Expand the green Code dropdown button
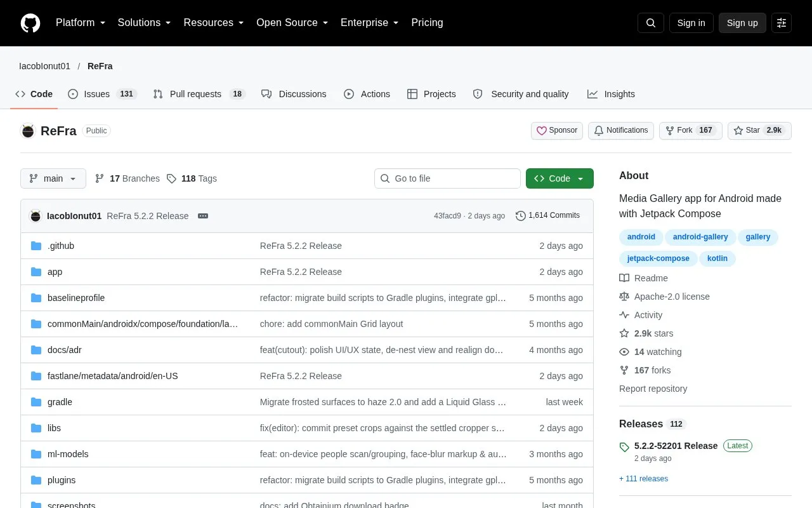 click(x=560, y=178)
